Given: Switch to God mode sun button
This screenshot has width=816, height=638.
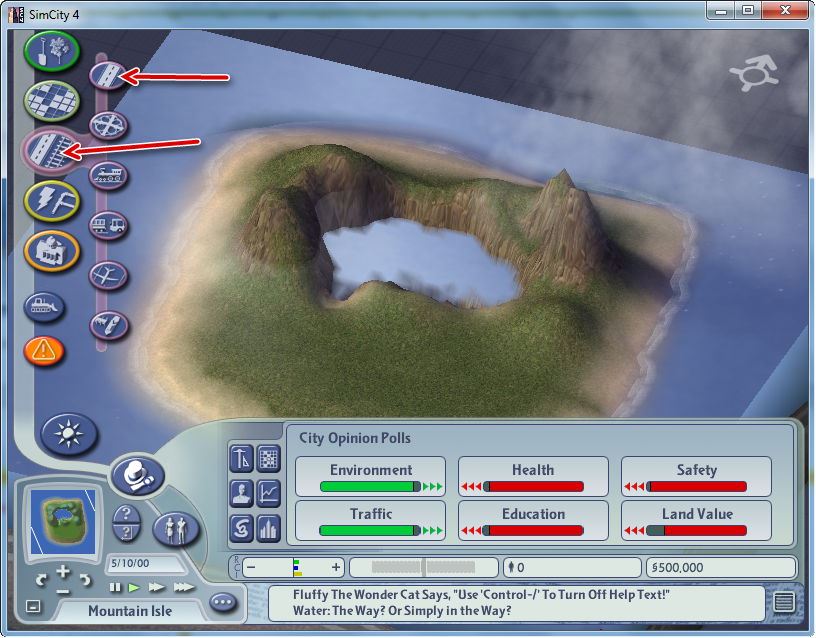Looking at the screenshot, I should tap(69, 434).
